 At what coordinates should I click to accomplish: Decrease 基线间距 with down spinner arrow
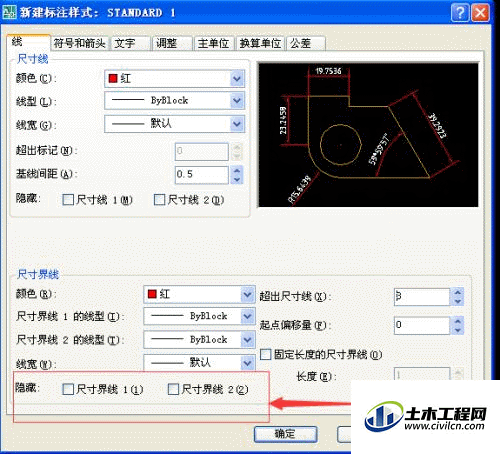[237, 179]
